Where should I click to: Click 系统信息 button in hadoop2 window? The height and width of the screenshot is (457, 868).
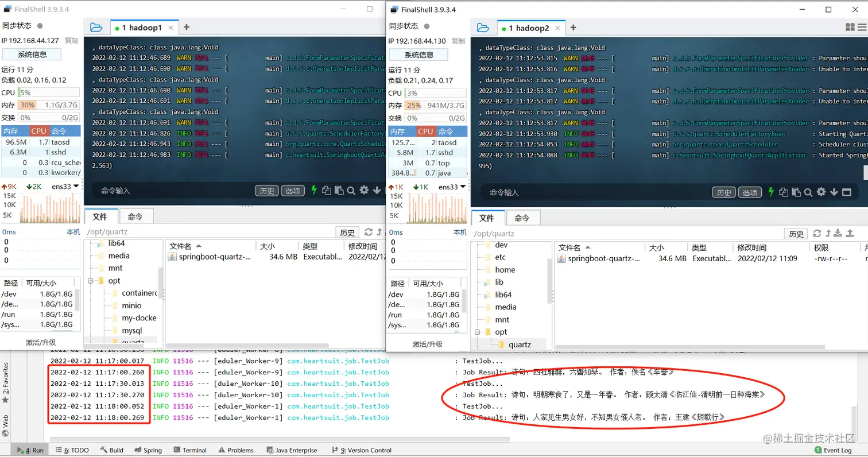[419, 55]
